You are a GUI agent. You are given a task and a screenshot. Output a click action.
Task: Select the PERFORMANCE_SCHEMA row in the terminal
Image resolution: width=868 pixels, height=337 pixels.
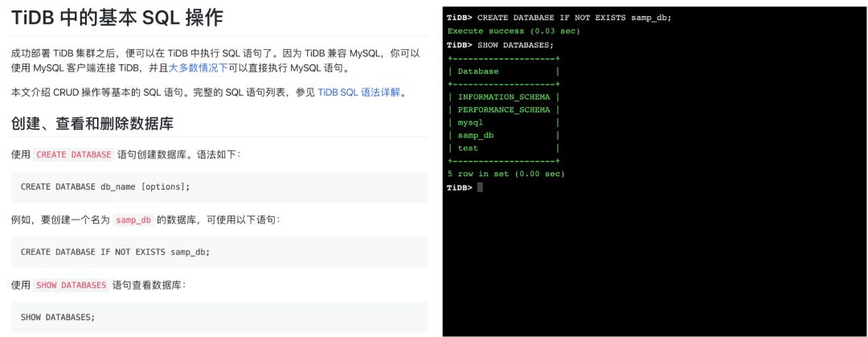(504, 109)
